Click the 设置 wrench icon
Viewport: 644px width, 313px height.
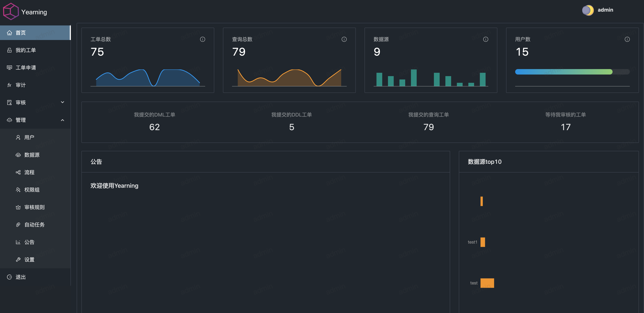pos(18,260)
